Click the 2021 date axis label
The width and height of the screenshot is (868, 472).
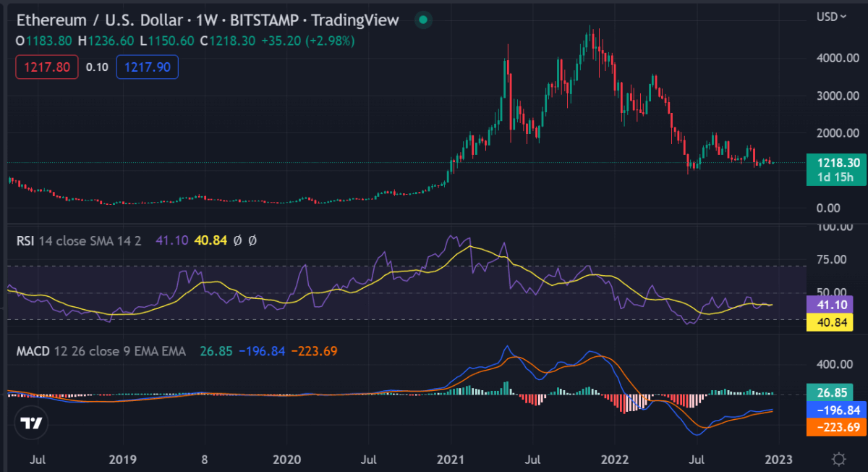tap(451, 459)
